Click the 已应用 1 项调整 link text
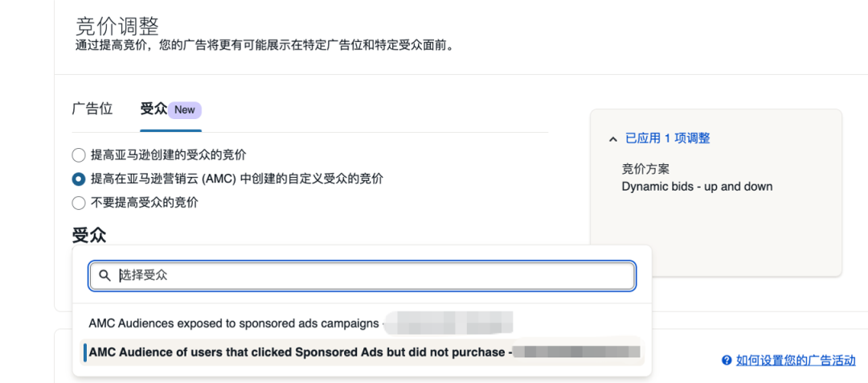Viewport: 868px width, 383px height. tap(668, 138)
